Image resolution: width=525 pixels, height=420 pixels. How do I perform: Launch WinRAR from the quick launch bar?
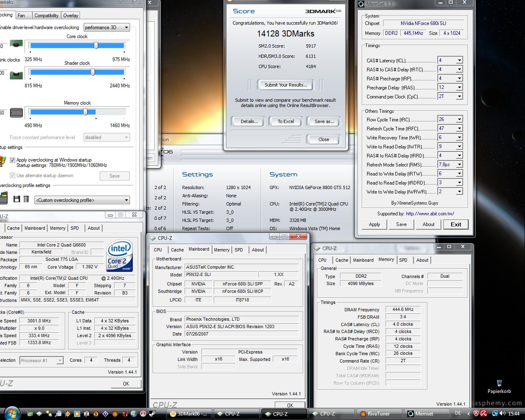[x=87, y=414]
